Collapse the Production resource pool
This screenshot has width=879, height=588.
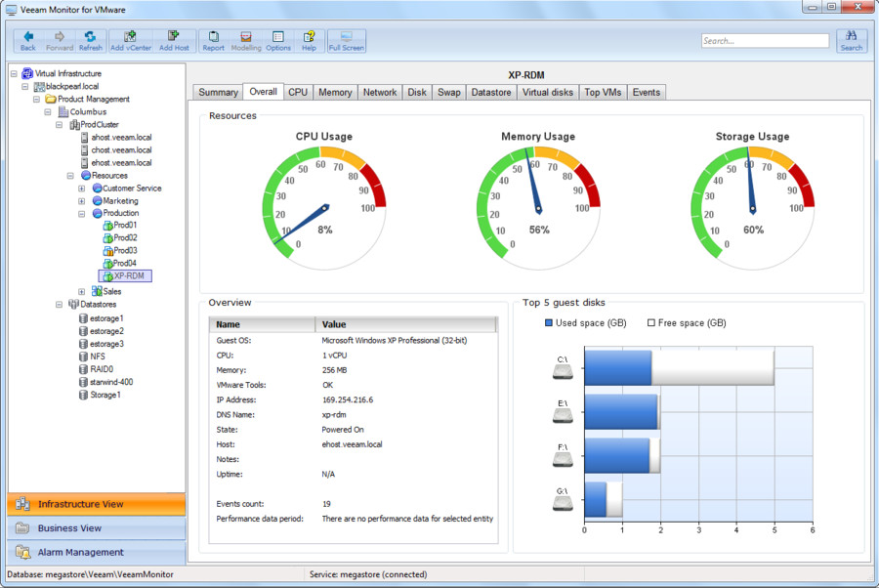pos(82,214)
